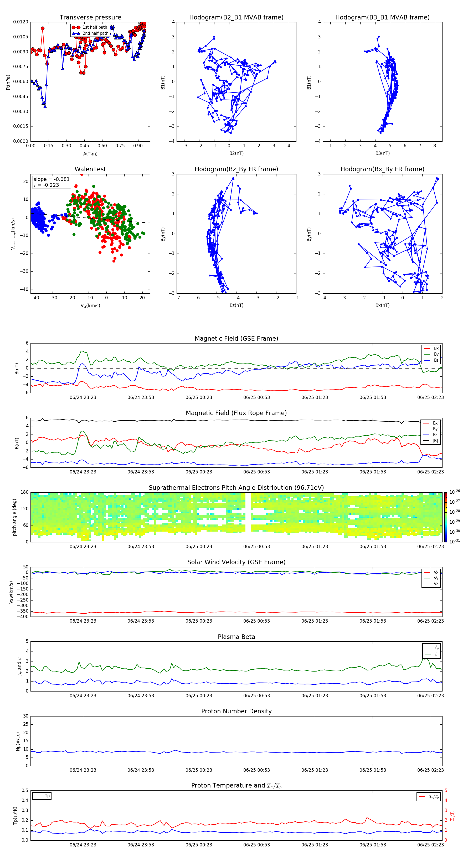Viewport: 473px width, 868px height.
Task: Click '06/24 23:53' tick under Proton Temperature
Action: pyautogui.click(x=141, y=845)
